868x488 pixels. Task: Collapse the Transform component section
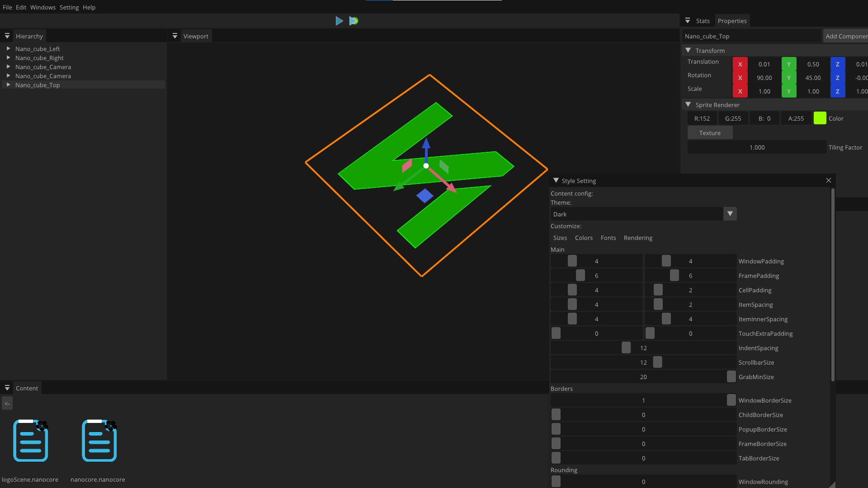[x=688, y=51]
